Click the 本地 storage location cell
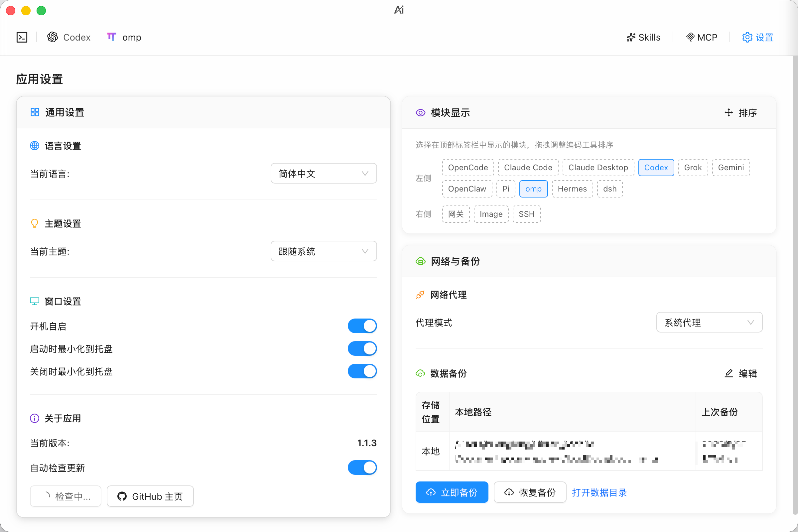 click(x=432, y=451)
